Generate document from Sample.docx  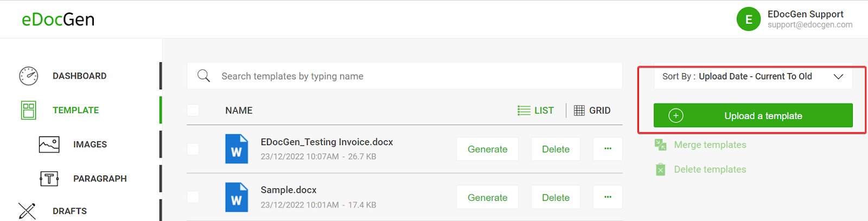pyautogui.click(x=487, y=198)
